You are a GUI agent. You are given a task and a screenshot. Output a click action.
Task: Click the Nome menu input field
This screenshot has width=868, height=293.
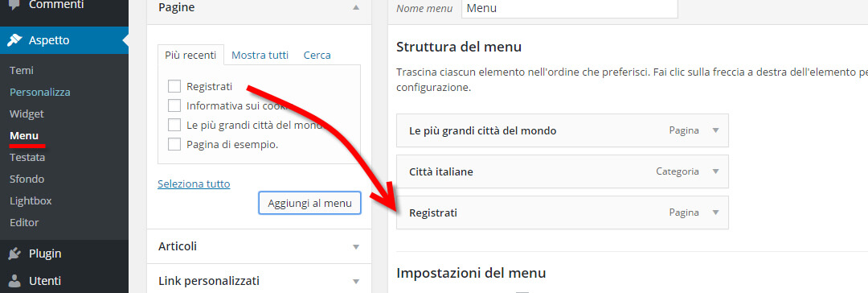point(570,8)
